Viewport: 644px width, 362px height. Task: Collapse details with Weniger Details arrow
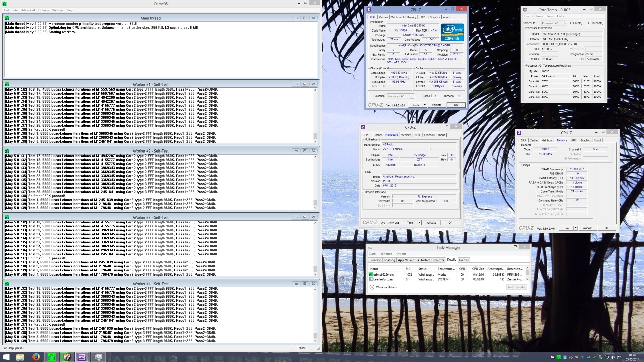point(372,287)
